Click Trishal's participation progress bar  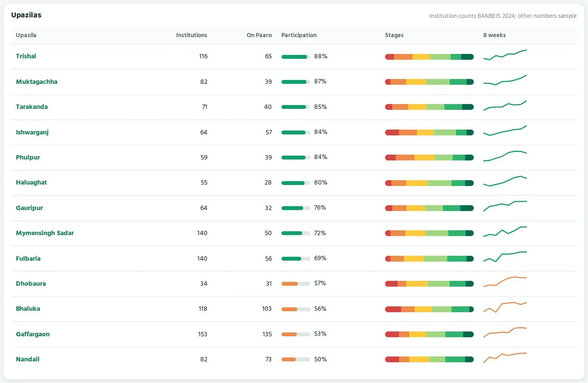(296, 57)
